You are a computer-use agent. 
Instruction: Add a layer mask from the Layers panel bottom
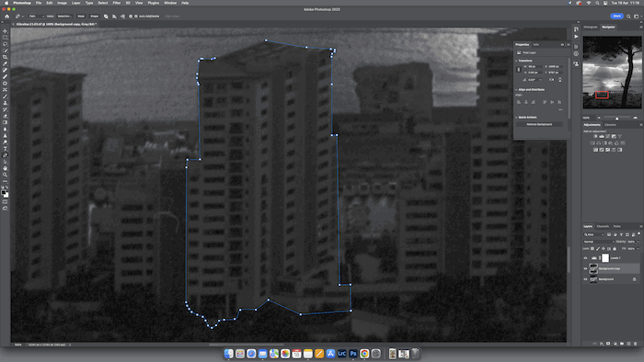tap(608, 344)
